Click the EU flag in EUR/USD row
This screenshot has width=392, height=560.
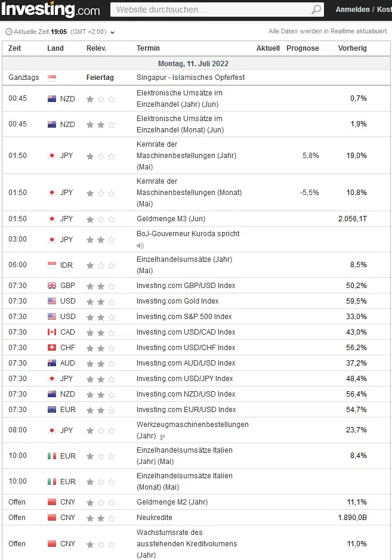[52, 410]
